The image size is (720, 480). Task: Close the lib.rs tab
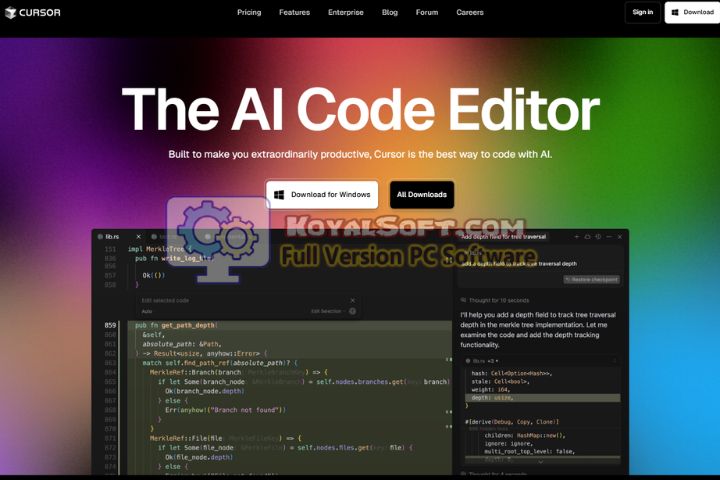tap(138, 237)
